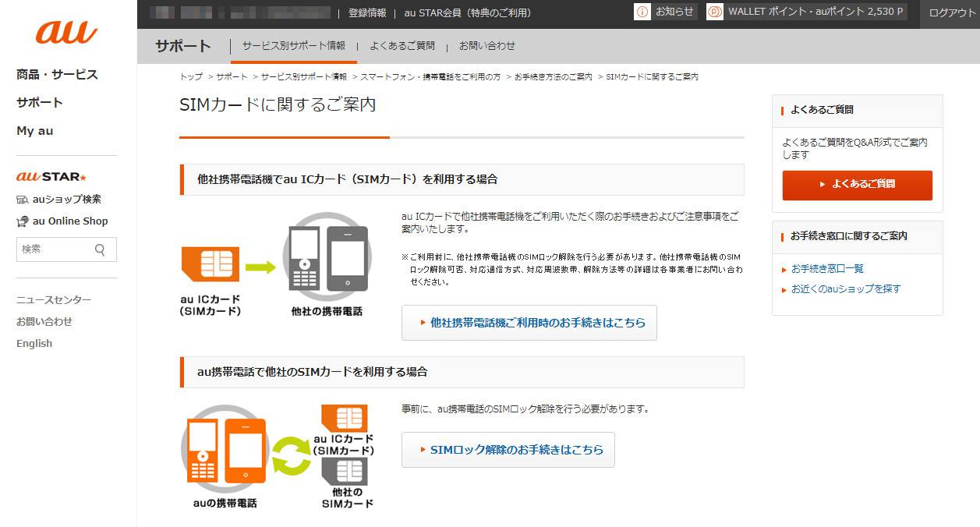Click the search magnifier icon

[100, 249]
